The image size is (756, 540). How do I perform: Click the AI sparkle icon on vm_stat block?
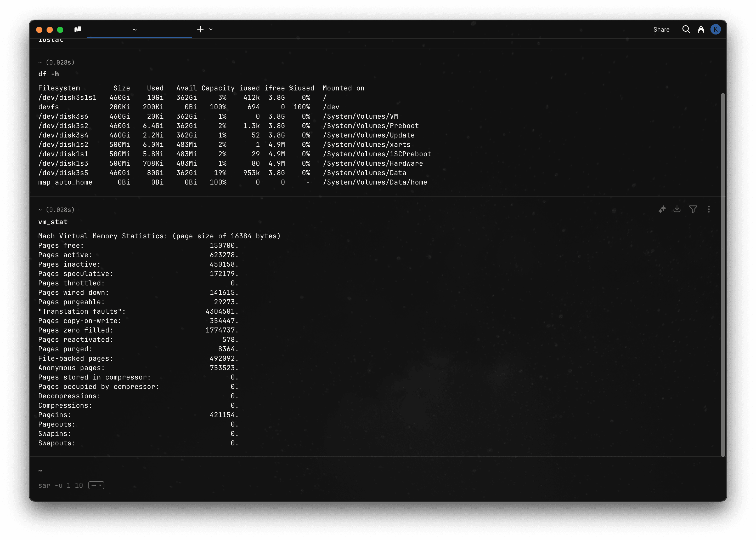662,209
